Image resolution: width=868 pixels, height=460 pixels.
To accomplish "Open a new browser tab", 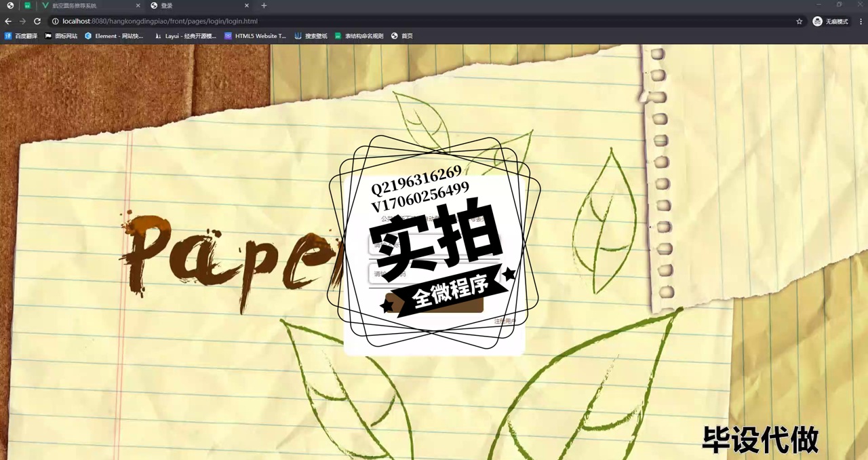I will click(264, 5).
